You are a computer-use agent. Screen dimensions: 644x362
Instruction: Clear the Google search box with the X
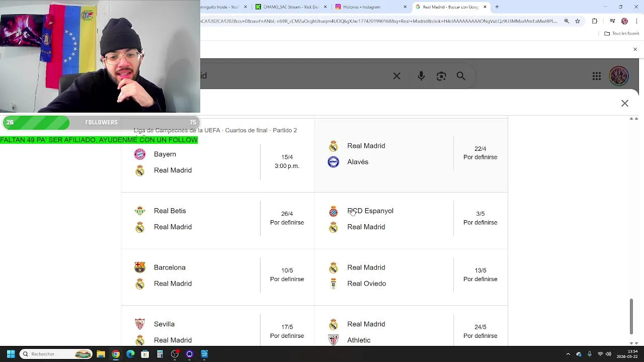pos(396,76)
